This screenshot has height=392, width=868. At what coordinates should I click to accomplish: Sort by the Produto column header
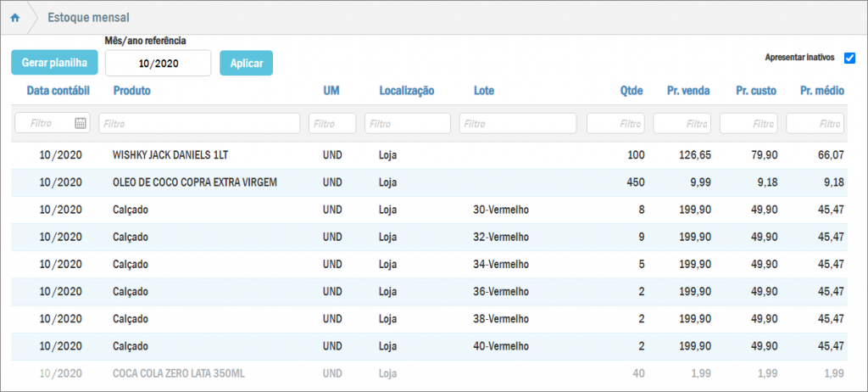coord(131,91)
